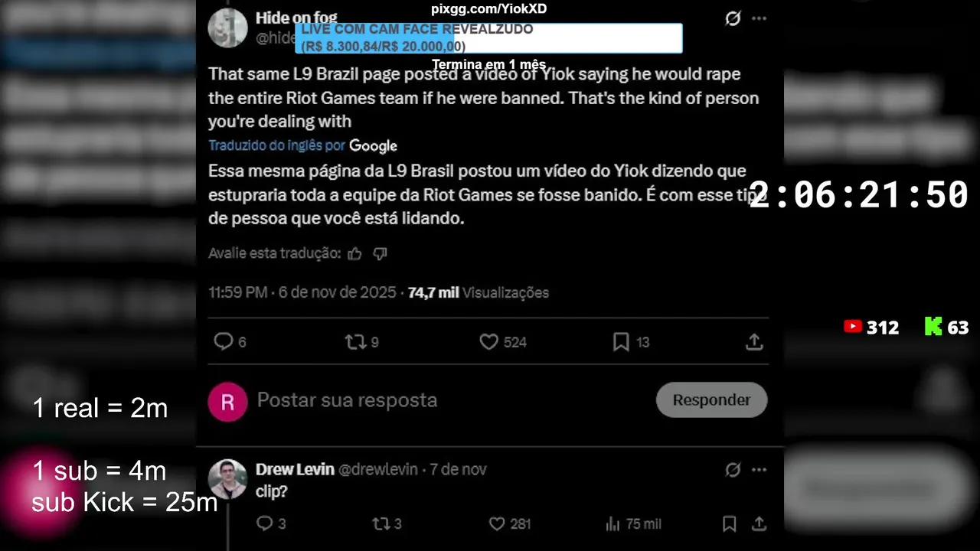Open the Hide on fog profile avatar
The height and width of the screenshot is (551, 980).
[x=227, y=28]
